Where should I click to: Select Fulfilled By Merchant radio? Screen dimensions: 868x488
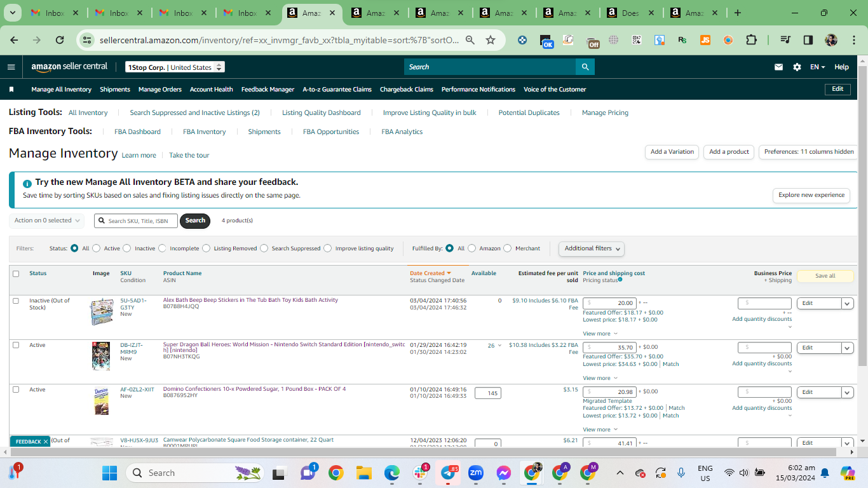pyautogui.click(x=507, y=248)
